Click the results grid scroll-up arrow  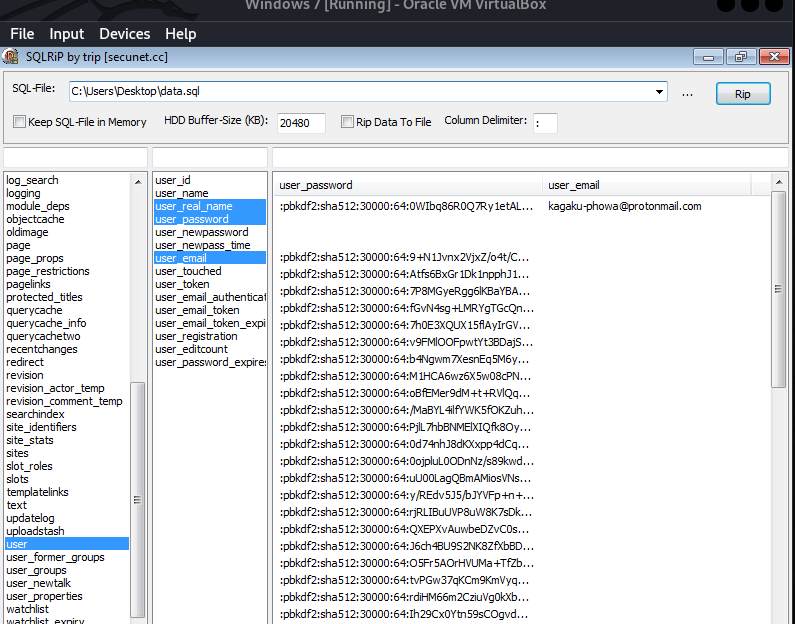778,184
